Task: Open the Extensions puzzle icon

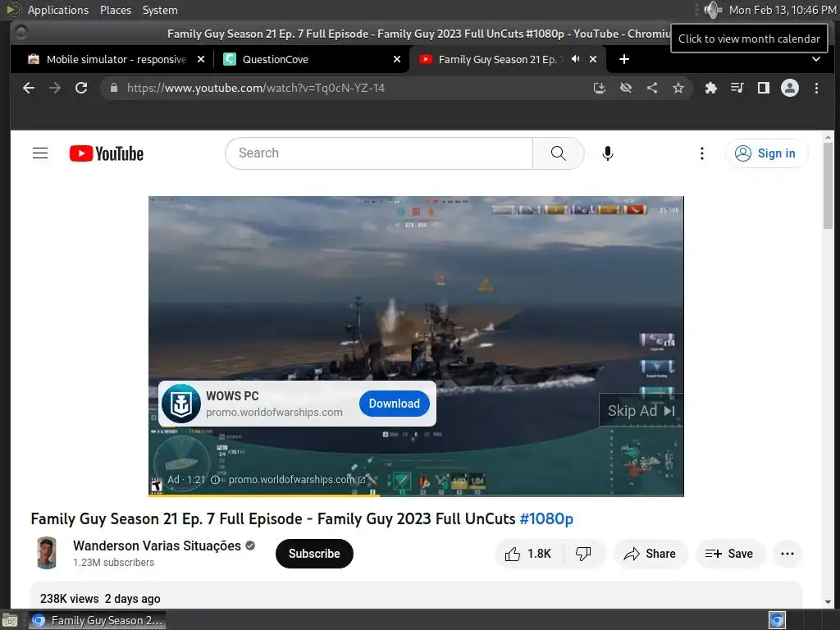Action: click(x=711, y=88)
